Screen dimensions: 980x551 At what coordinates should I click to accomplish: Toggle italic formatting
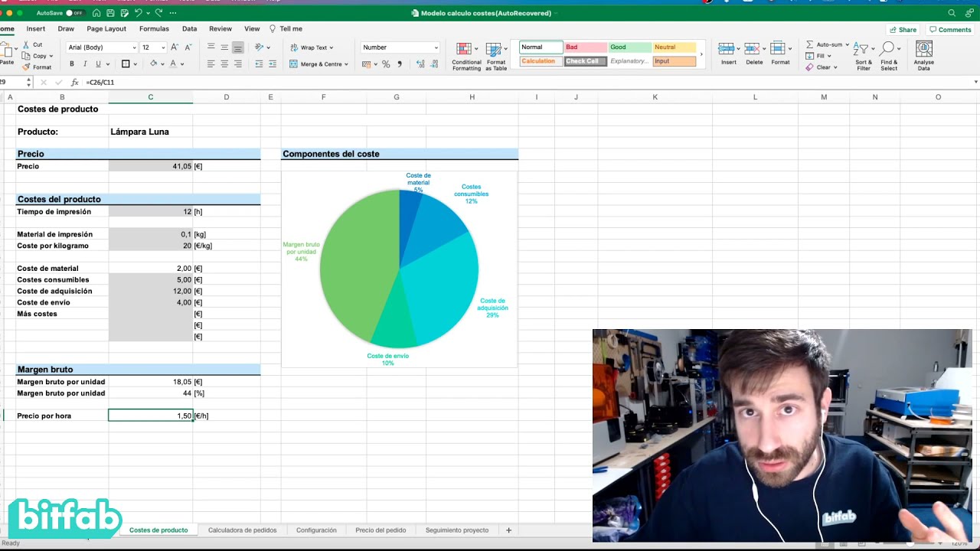coord(85,64)
